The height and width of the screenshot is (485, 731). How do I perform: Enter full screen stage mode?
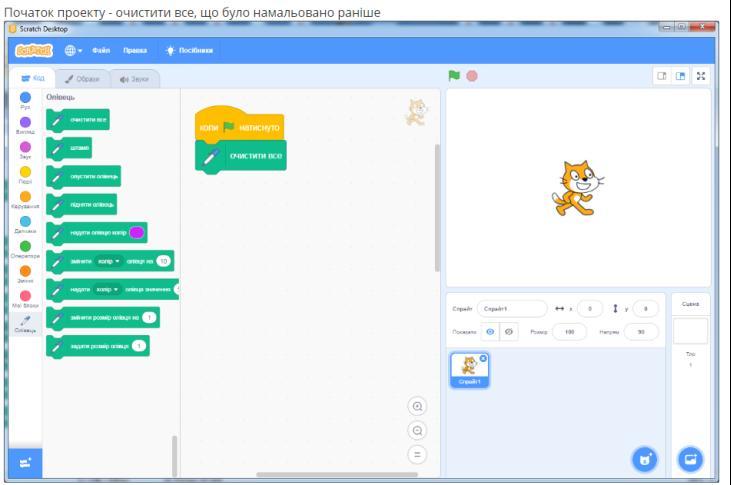click(701, 76)
